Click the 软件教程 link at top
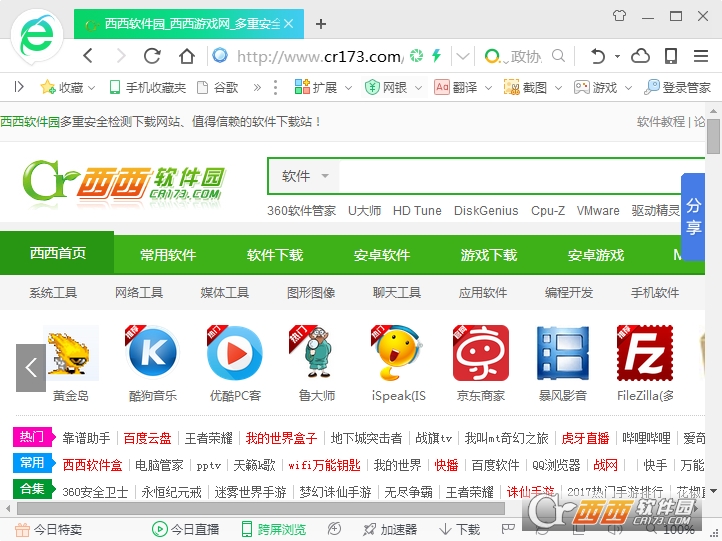Viewport: 722px width, 541px height. 660,122
